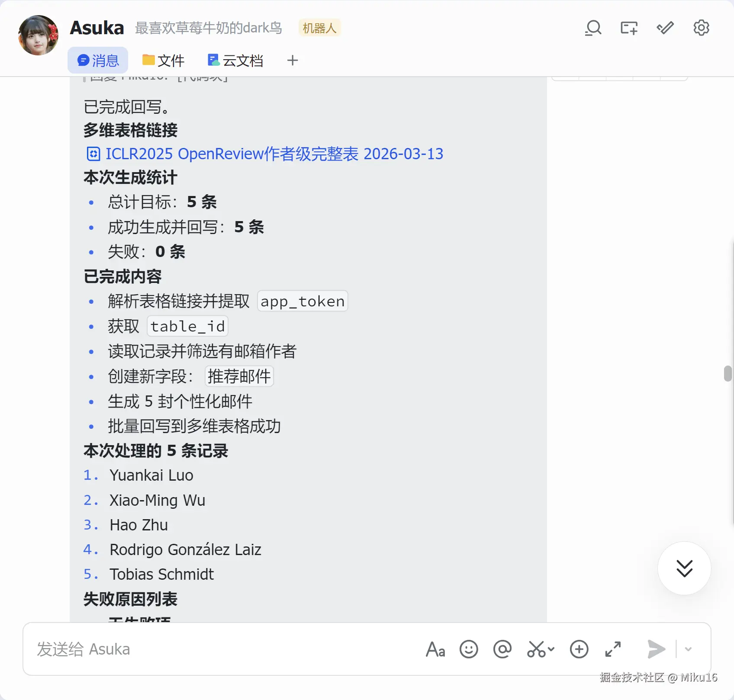The image size is (734, 700).
Task: Select the 消息 tab
Action: tap(98, 61)
